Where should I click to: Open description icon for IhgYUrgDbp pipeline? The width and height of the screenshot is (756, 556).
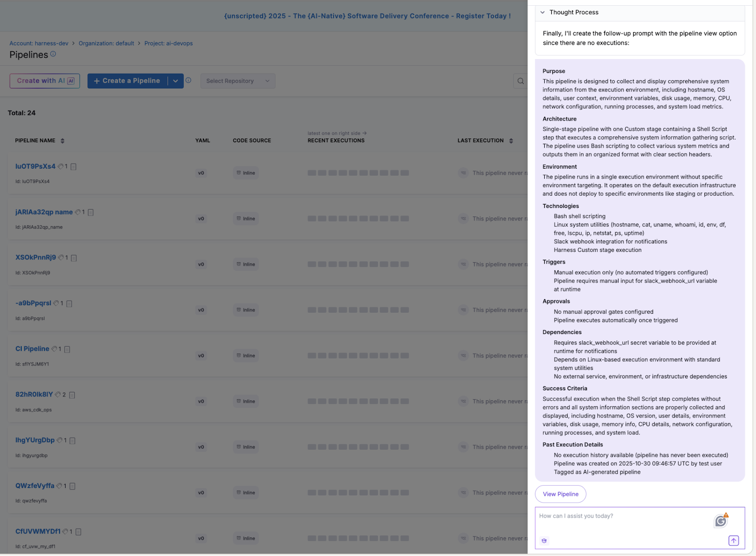72,441
